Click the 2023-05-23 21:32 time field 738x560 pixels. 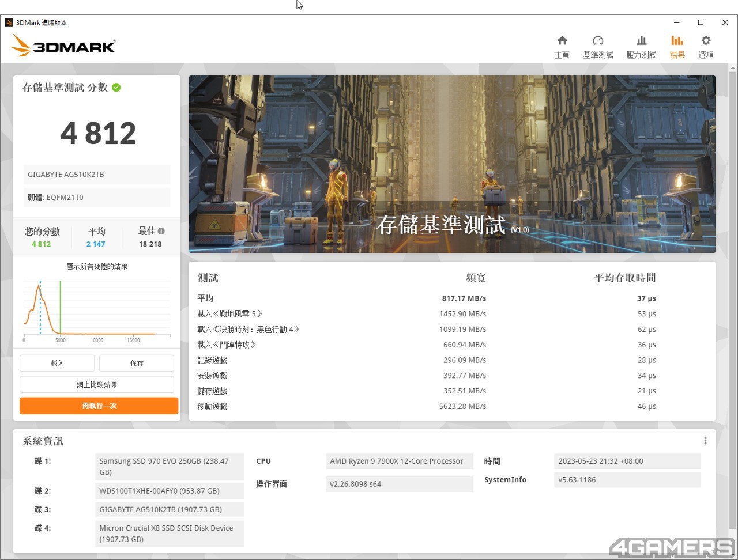point(627,461)
